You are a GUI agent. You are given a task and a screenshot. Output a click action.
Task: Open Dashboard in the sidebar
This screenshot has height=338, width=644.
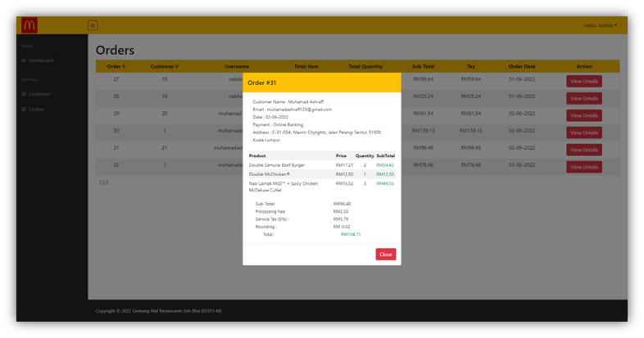pyautogui.click(x=41, y=61)
